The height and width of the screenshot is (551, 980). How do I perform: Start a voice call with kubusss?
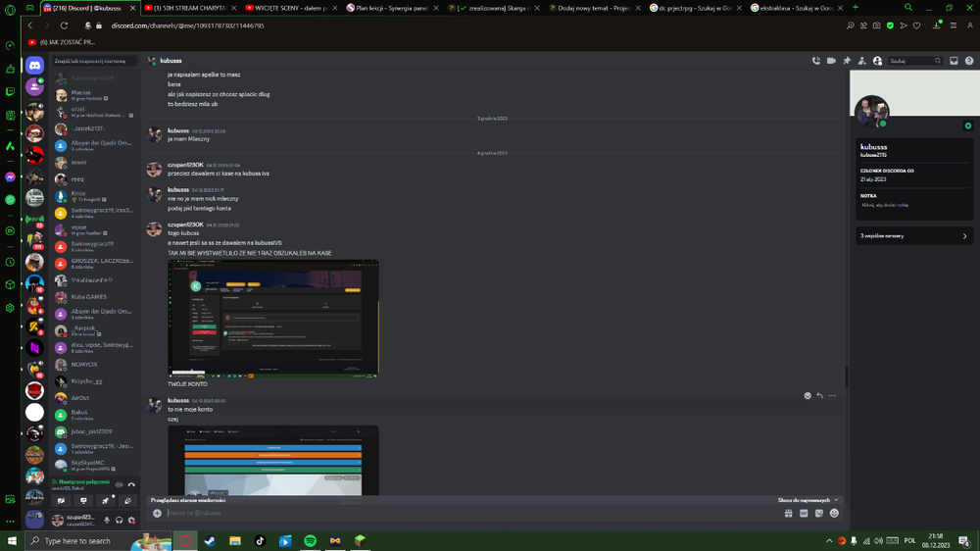(x=815, y=61)
